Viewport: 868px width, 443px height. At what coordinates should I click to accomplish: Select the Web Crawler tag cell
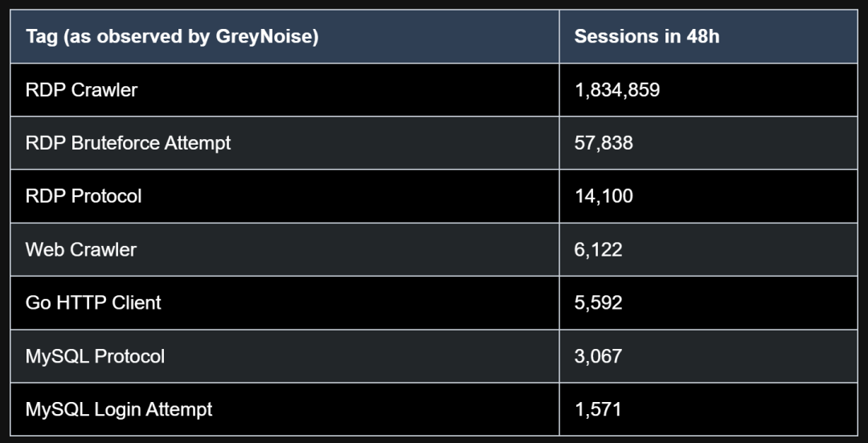point(81,249)
